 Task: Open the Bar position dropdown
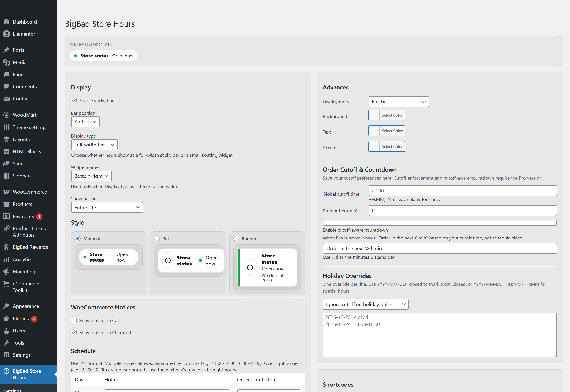point(85,122)
